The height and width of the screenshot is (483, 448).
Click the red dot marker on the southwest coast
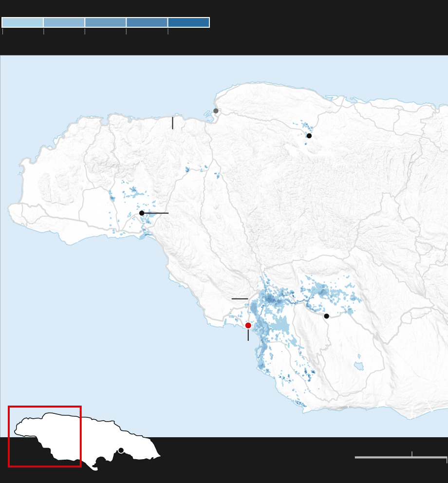[248, 325]
